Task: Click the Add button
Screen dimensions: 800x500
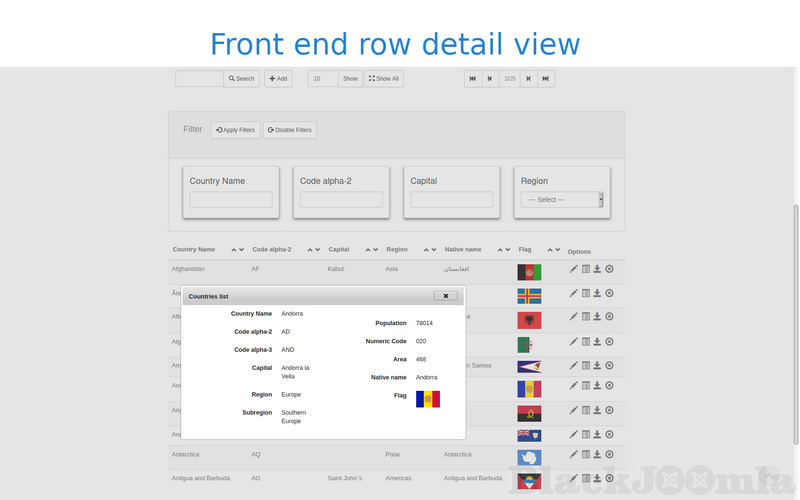Action: pyautogui.click(x=278, y=78)
